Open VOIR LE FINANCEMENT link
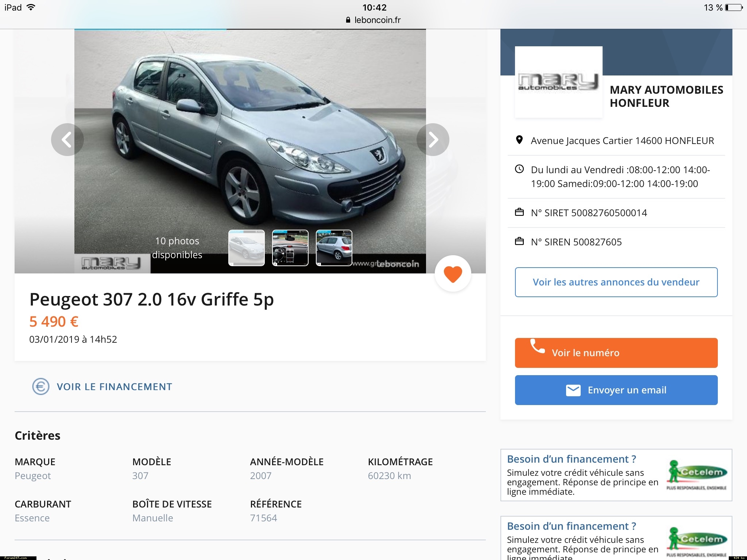Viewport: 747px width, 560px height. pos(114,387)
